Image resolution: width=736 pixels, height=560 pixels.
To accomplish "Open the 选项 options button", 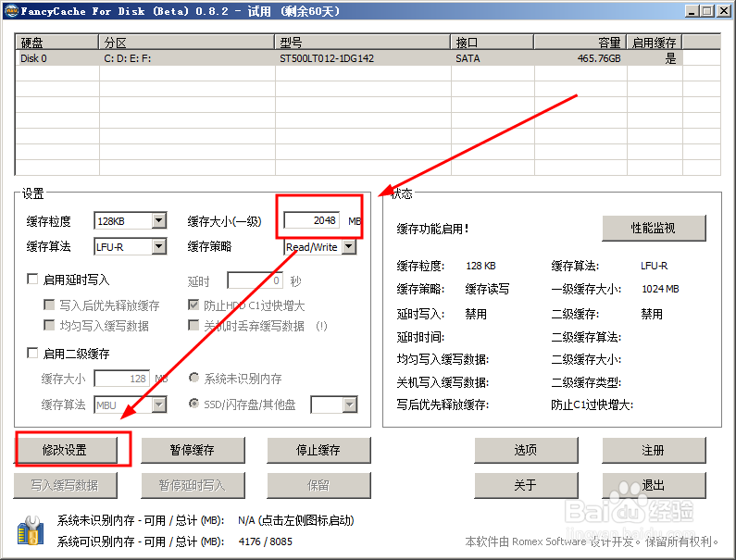I will (x=526, y=450).
